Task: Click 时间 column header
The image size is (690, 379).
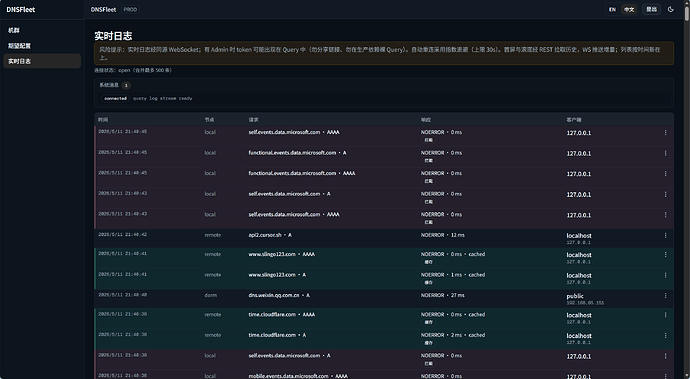Action: coord(103,120)
